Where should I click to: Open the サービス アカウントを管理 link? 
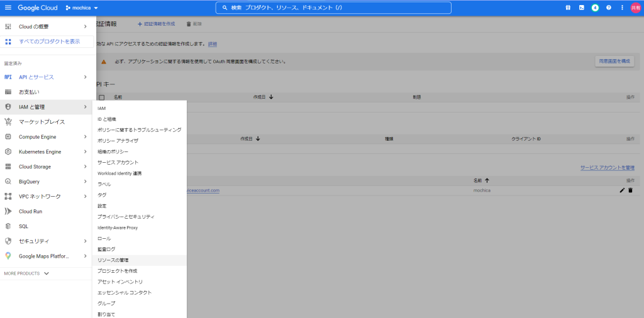607,168
